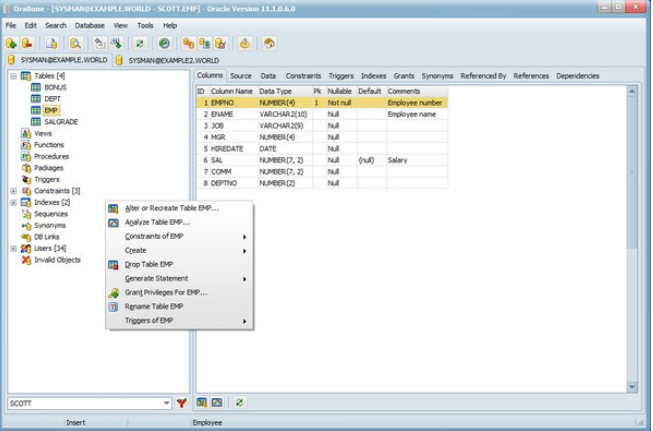This screenshot has width=653, height=431.
Task: Open the new SQL document icon
Action: 51,43
